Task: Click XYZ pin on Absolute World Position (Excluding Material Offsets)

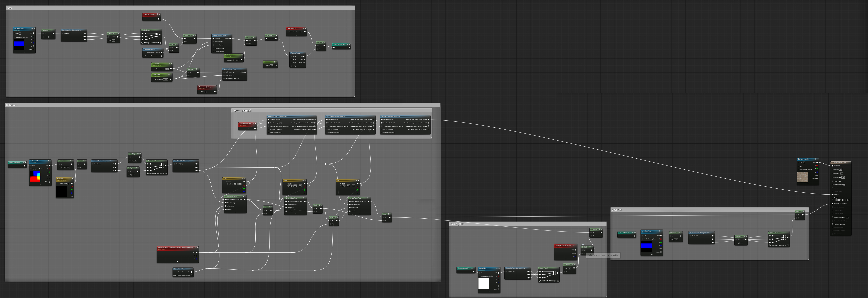Action: 196,252
